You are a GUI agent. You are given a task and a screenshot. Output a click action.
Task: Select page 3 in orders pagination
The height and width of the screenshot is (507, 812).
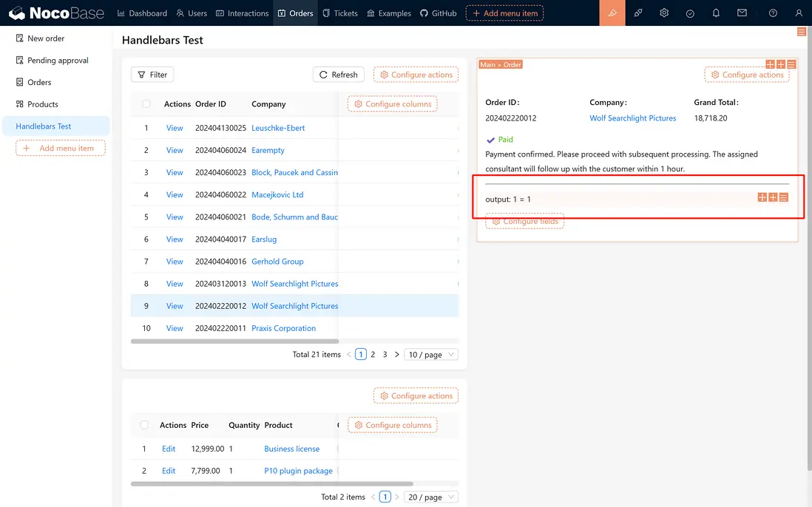(385, 355)
